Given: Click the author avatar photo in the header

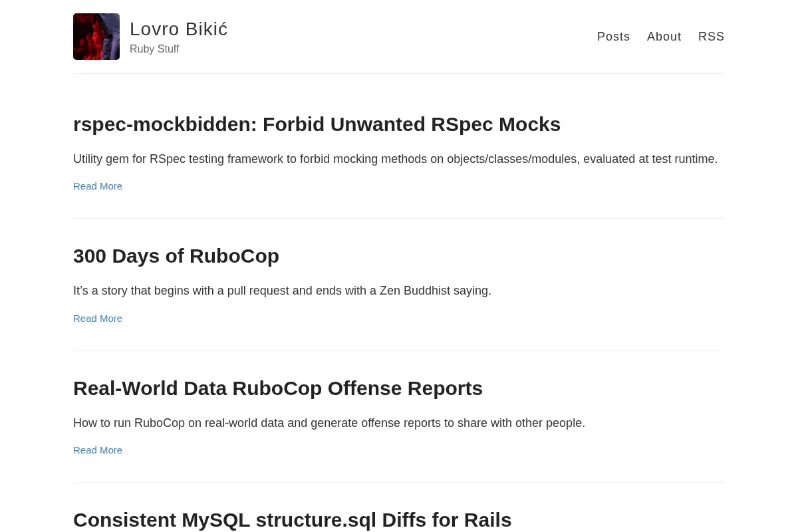Looking at the screenshot, I should [x=96, y=37].
